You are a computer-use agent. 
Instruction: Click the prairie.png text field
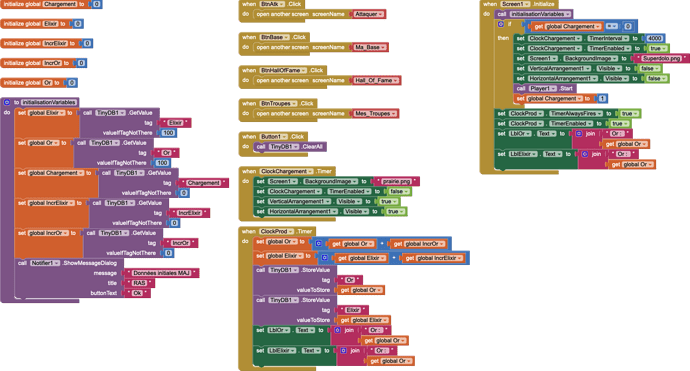tap(396, 181)
